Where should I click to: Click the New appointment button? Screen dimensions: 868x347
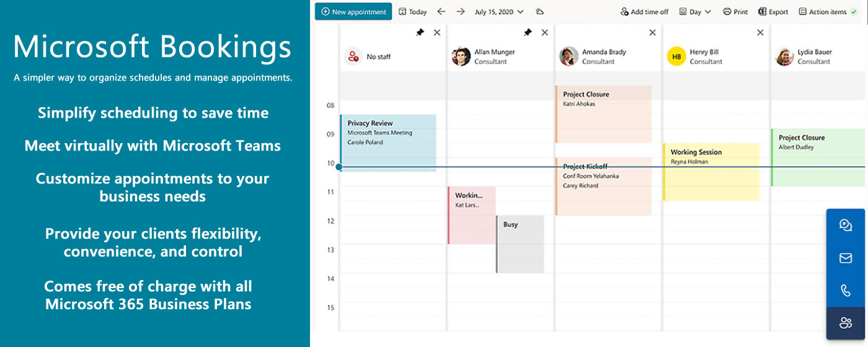pyautogui.click(x=353, y=12)
